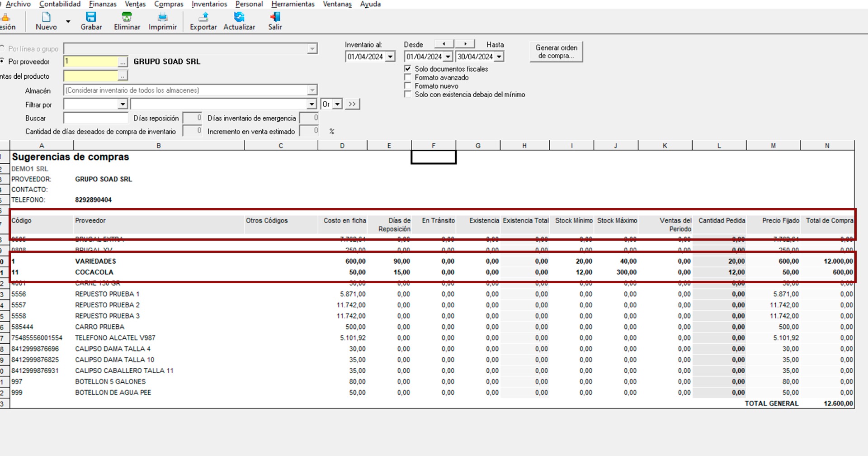
Task: Enable Formato avanzado checkbox
Action: (408, 77)
